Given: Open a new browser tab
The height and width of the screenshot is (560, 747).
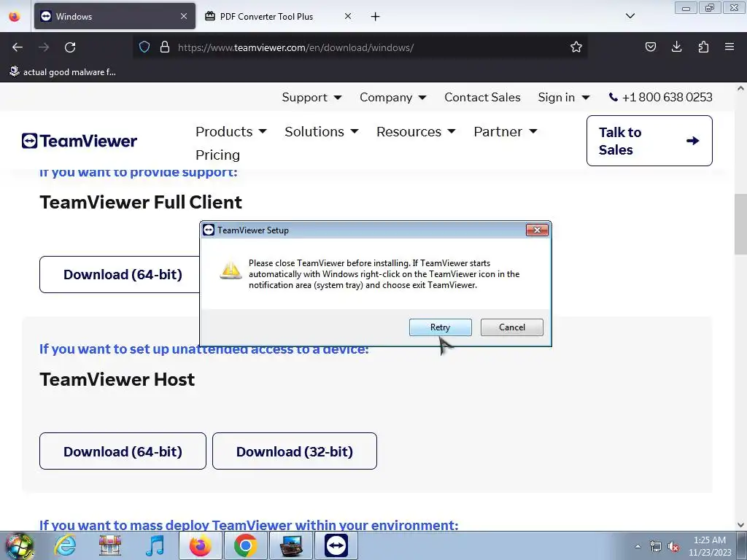Looking at the screenshot, I should (x=376, y=17).
